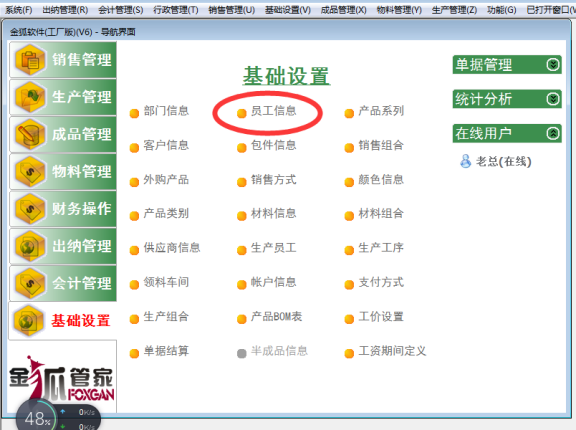This screenshot has width=576, height=430.
Task: Open the 成品管理 sidebar icon
Action: tap(30, 134)
